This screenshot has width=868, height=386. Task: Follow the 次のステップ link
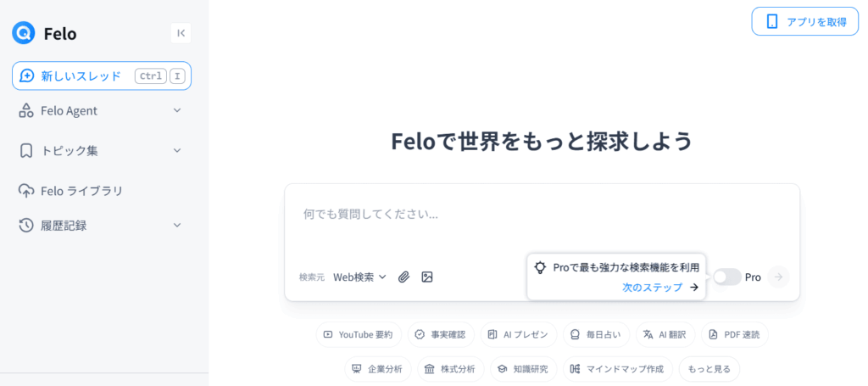pyautogui.click(x=660, y=287)
